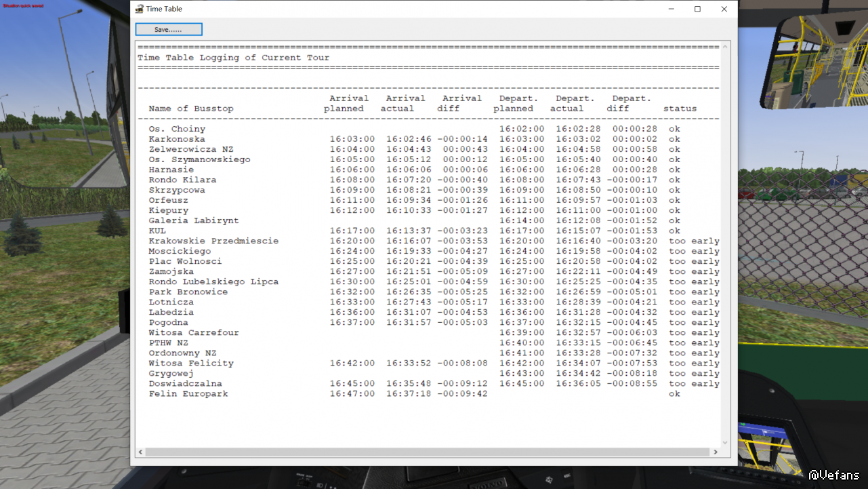Click "too early" status in the Doswiadczalna row
The width and height of the screenshot is (868, 489).
click(x=694, y=383)
